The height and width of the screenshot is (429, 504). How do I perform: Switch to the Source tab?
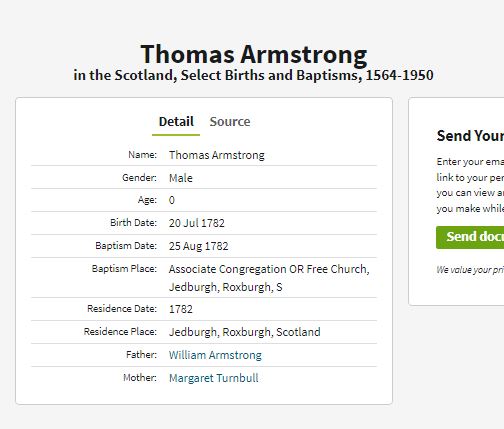point(230,122)
